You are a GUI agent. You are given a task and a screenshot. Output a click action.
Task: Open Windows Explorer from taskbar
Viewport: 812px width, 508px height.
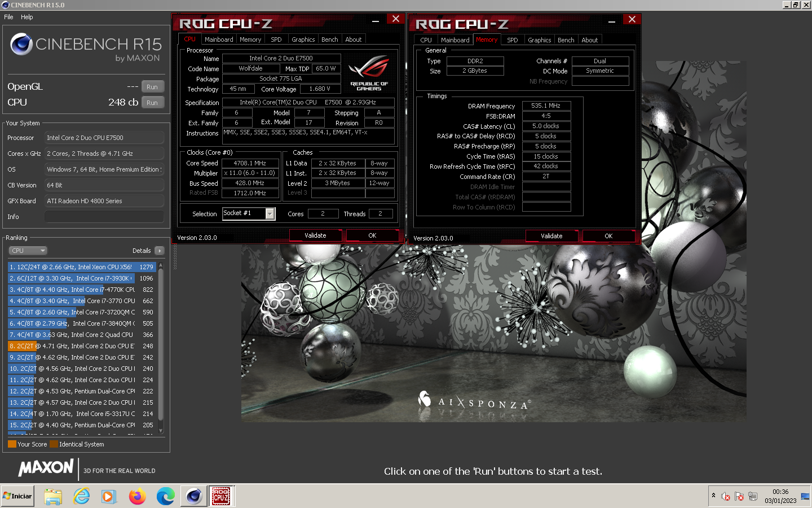pos(53,497)
